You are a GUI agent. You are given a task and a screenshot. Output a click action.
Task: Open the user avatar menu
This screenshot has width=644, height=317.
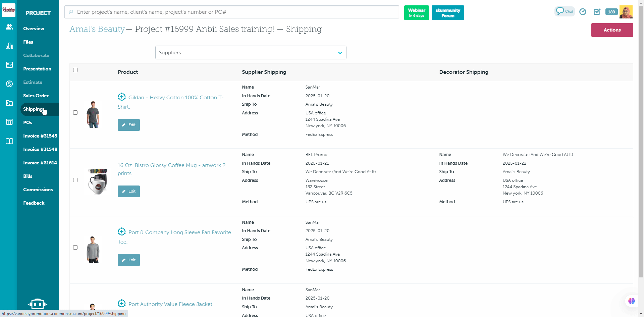coord(626,12)
